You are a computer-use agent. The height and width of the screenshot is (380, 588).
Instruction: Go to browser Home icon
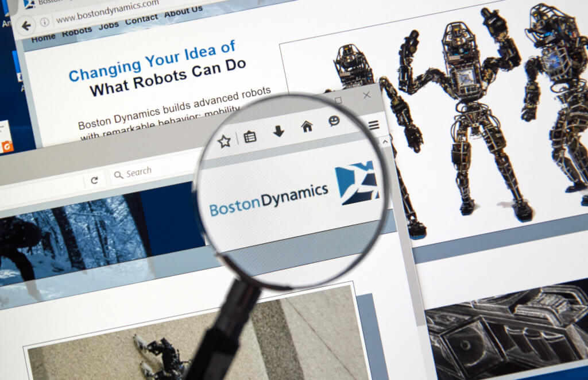click(x=307, y=126)
